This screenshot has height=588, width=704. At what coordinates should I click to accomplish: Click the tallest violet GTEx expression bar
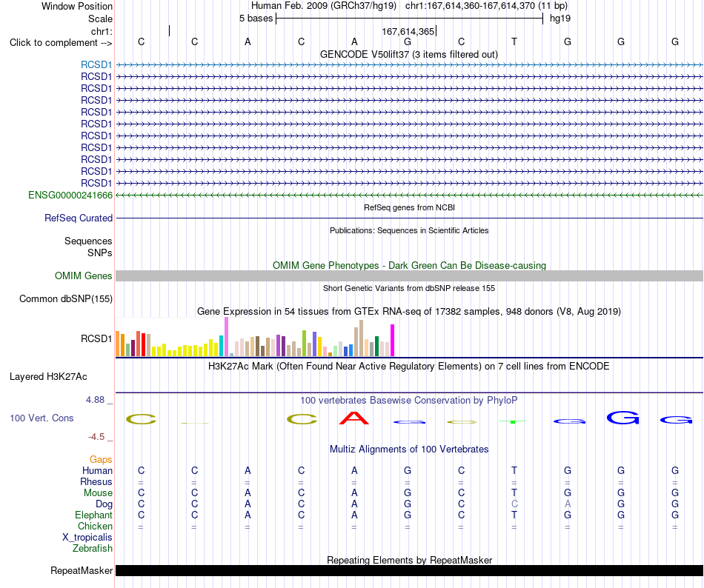[x=226, y=337]
